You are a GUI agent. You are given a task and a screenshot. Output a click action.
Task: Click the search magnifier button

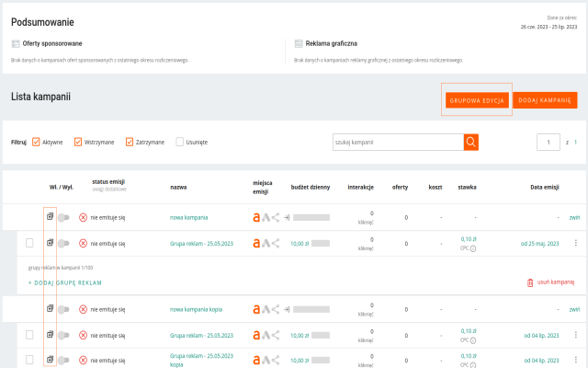471,142
